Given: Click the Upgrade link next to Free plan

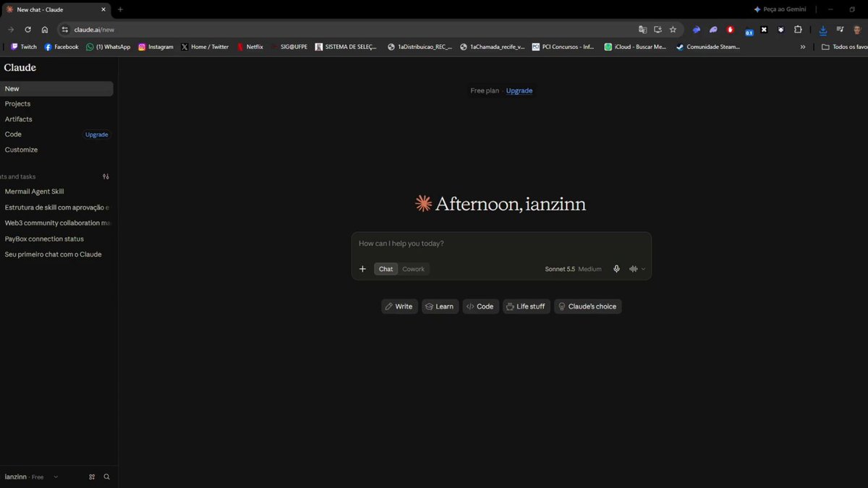Looking at the screenshot, I should [519, 91].
